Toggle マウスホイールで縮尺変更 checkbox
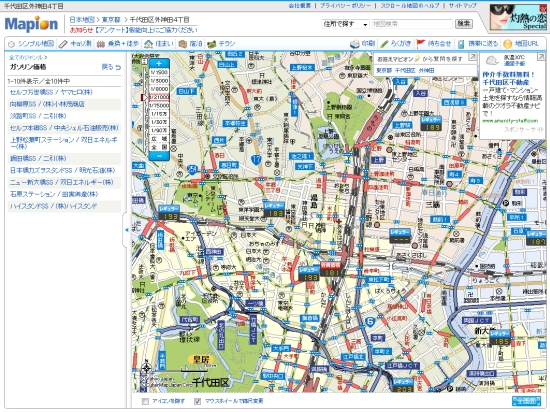Screen dimensions: 550x412 coord(197,401)
